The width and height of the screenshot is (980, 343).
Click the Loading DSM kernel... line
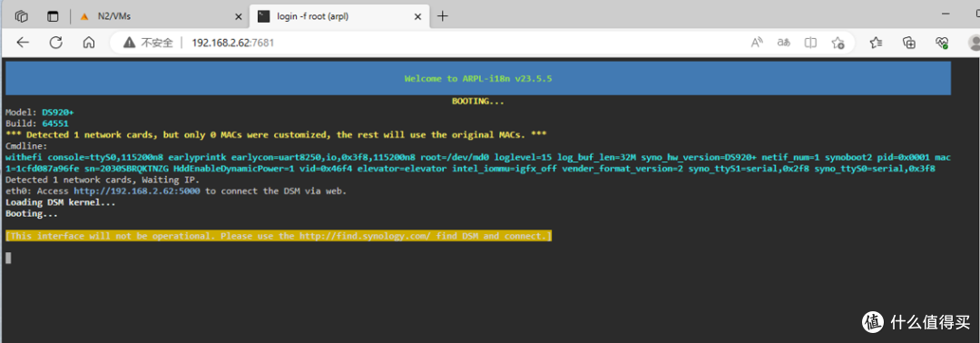point(61,202)
